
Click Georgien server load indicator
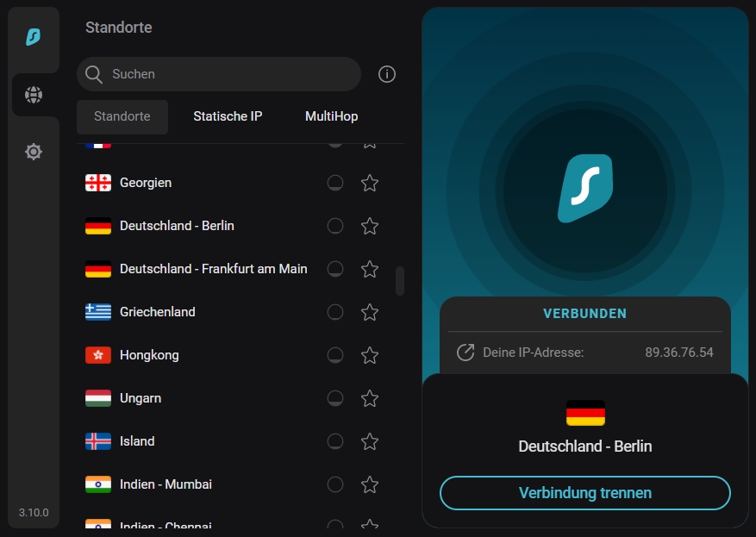(x=335, y=184)
